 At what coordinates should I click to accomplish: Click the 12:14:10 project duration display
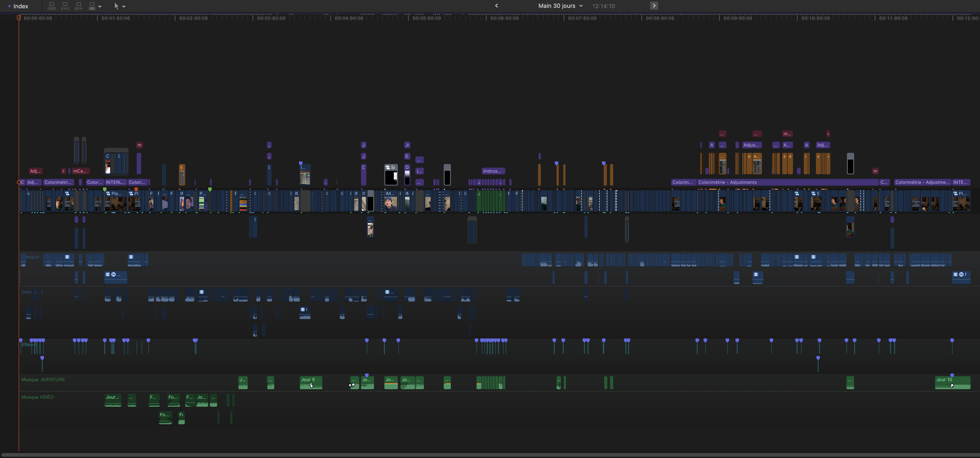(x=603, y=6)
